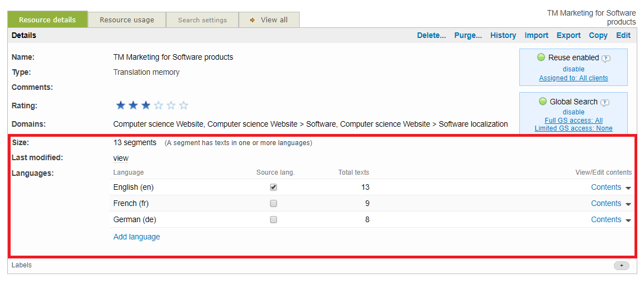Open the Last modified view link

[x=121, y=158]
